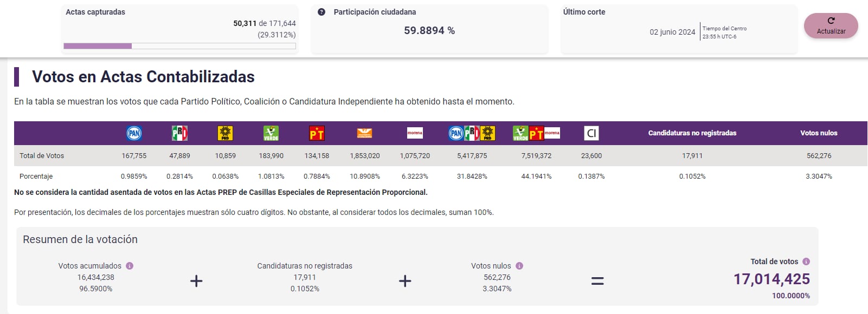Click info icon next to Votos acumulados

130,266
